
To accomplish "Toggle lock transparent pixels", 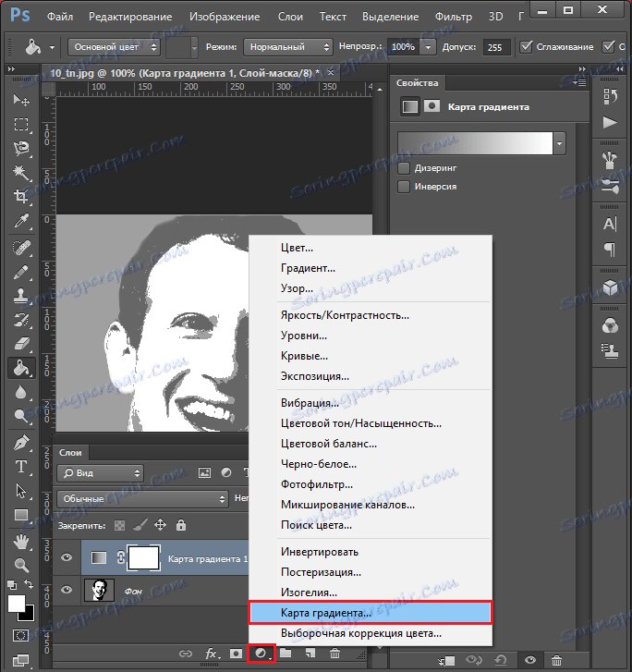I will click(119, 525).
